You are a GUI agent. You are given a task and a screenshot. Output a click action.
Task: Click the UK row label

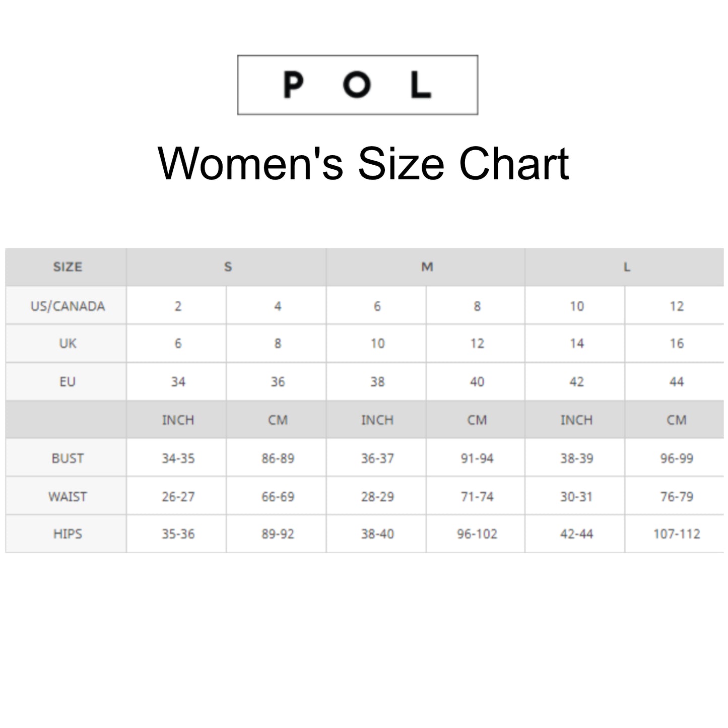point(68,344)
